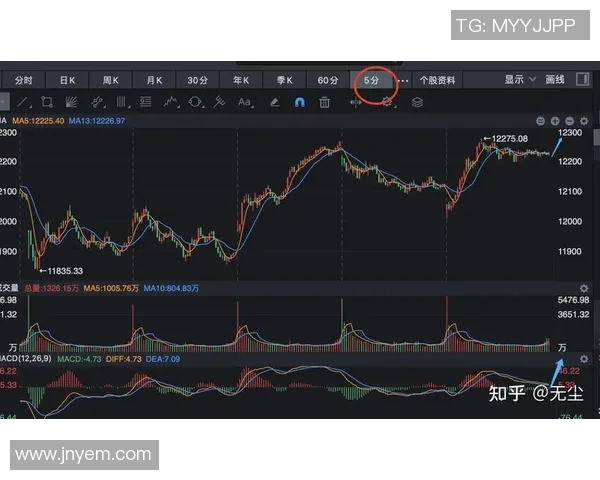The height and width of the screenshot is (480, 600).
Task: Click the trash icon to delete drawings
Action: 325,102
